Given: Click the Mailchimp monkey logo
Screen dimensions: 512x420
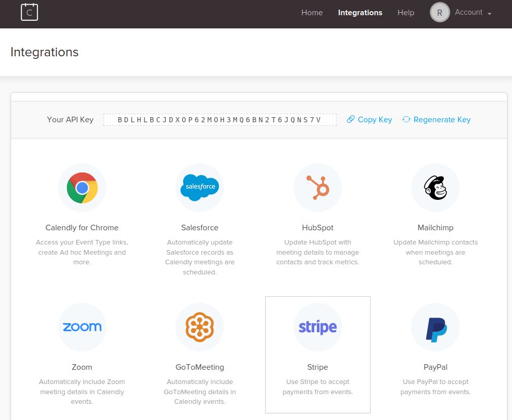Looking at the screenshot, I should pos(435,188).
